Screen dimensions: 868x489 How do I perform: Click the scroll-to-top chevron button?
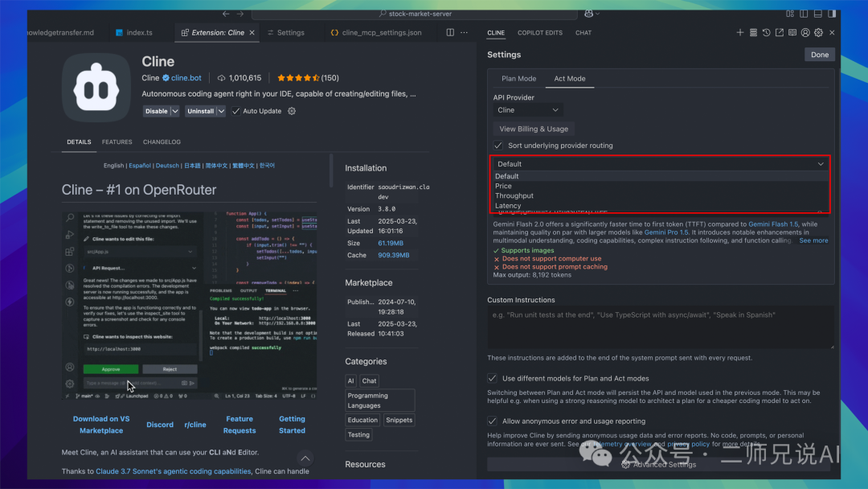click(305, 458)
